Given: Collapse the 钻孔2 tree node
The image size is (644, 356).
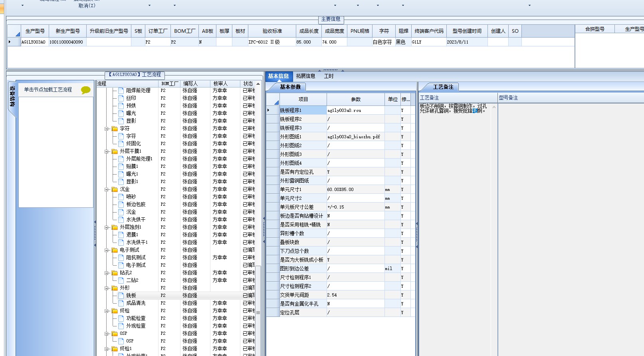Looking at the screenshot, I should pos(107,273).
